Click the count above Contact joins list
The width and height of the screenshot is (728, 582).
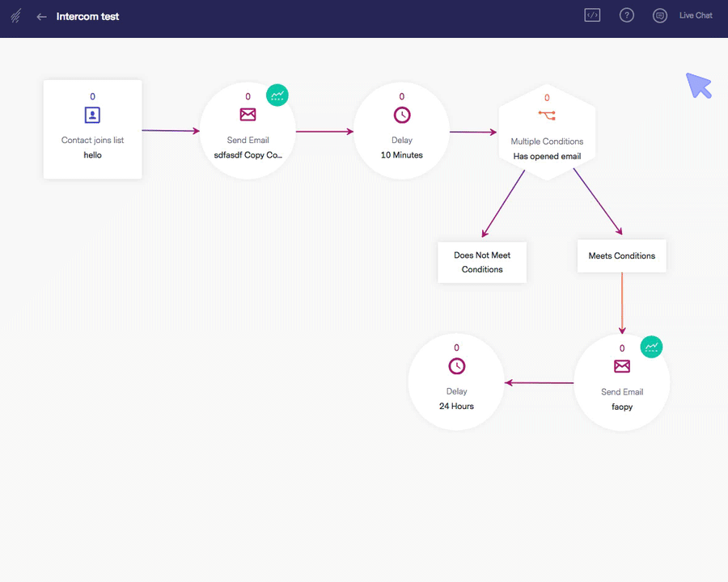92,96
